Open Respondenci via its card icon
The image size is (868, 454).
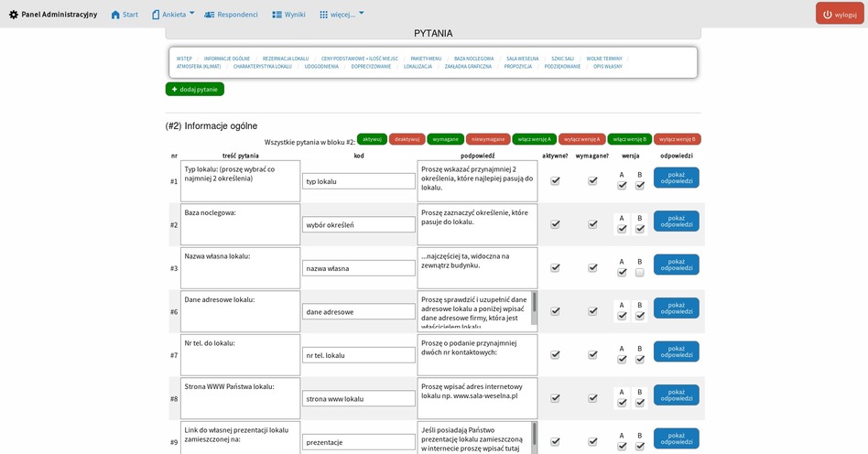click(210, 15)
